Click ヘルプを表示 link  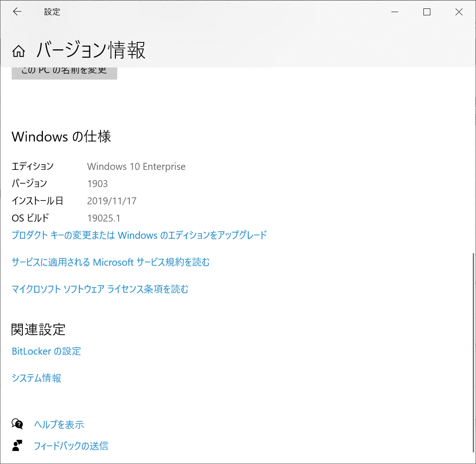[x=59, y=424]
